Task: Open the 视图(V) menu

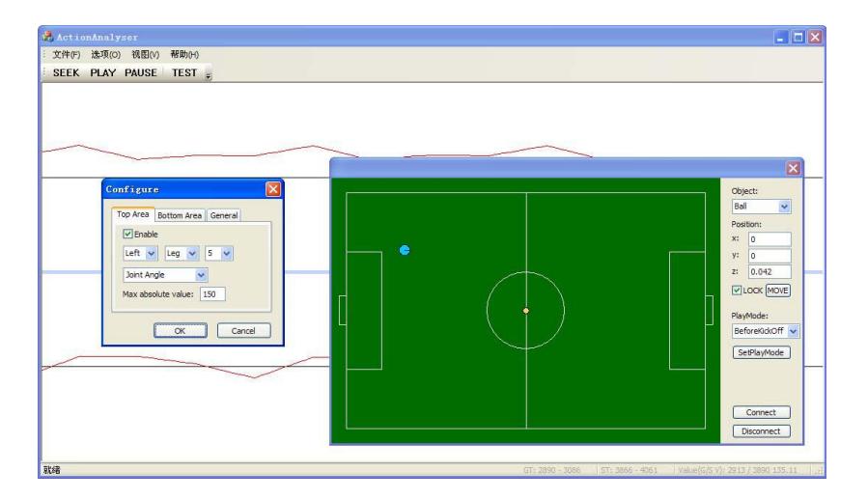Action: (145, 54)
